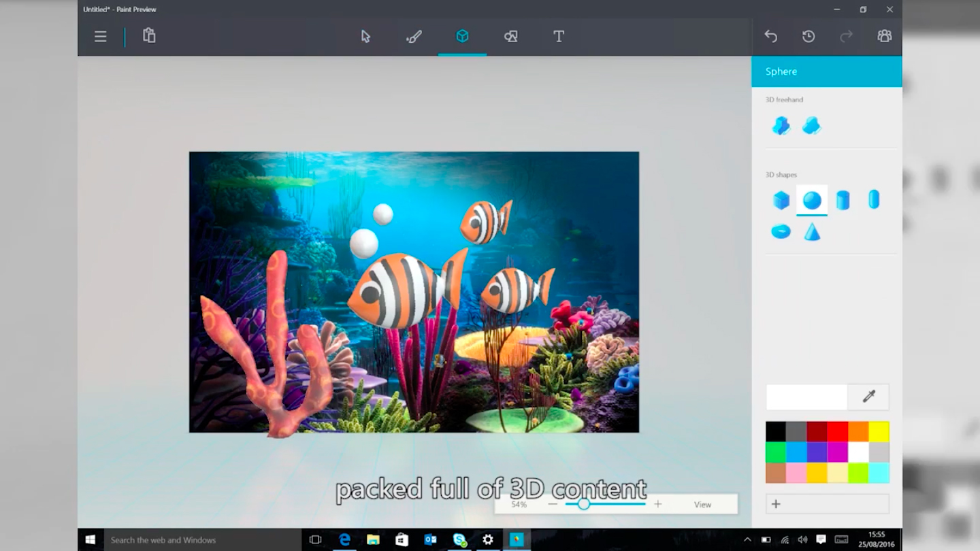
Task: Click the large white bubble sphere
Action: pos(363,244)
